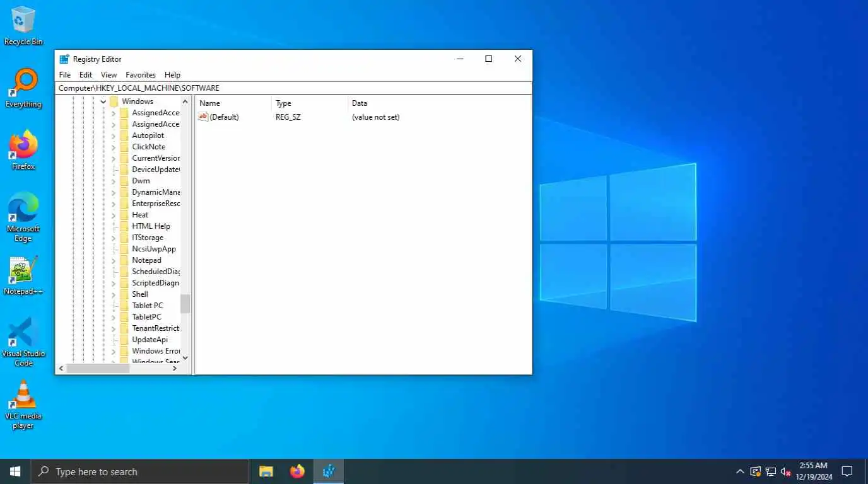Open the network status tray icon
This screenshot has height=484, width=868.
[771, 471]
